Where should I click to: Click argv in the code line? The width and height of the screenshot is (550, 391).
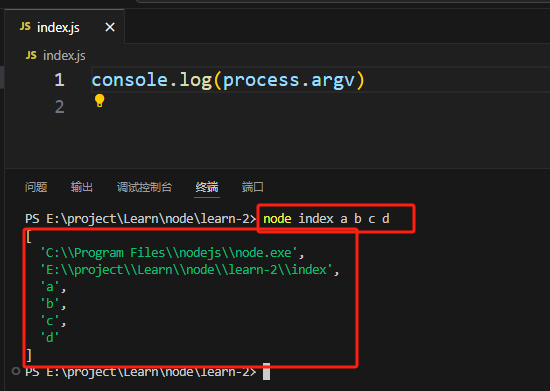pos(333,80)
